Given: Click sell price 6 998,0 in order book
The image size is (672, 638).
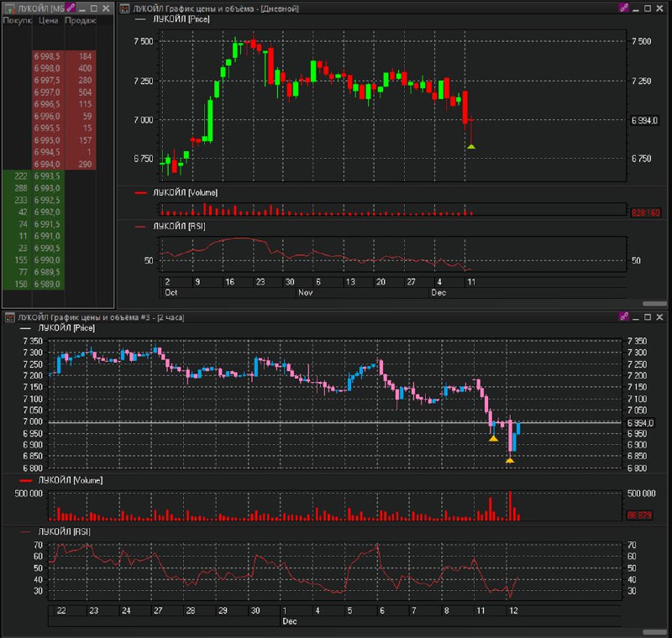Looking at the screenshot, I should click(x=47, y=69).
